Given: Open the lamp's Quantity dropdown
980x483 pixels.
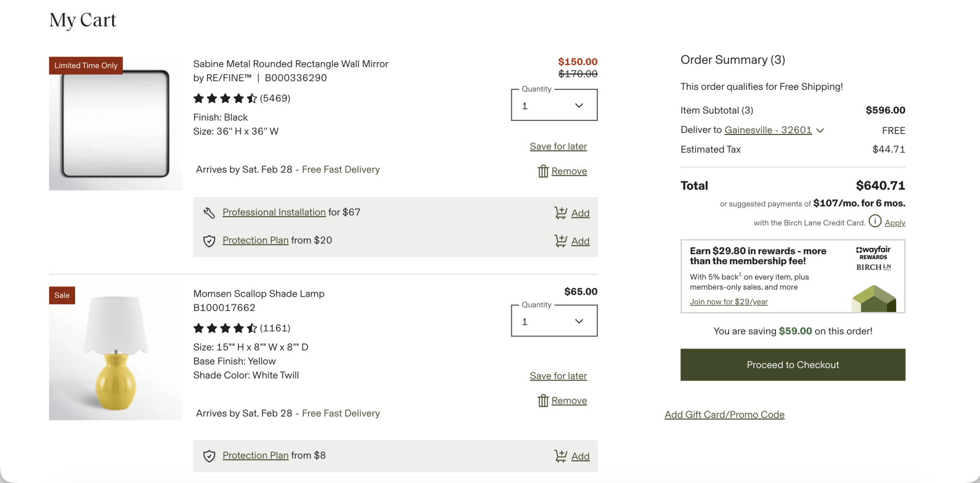Looking at the screenshot, I should tap(554, 321).
